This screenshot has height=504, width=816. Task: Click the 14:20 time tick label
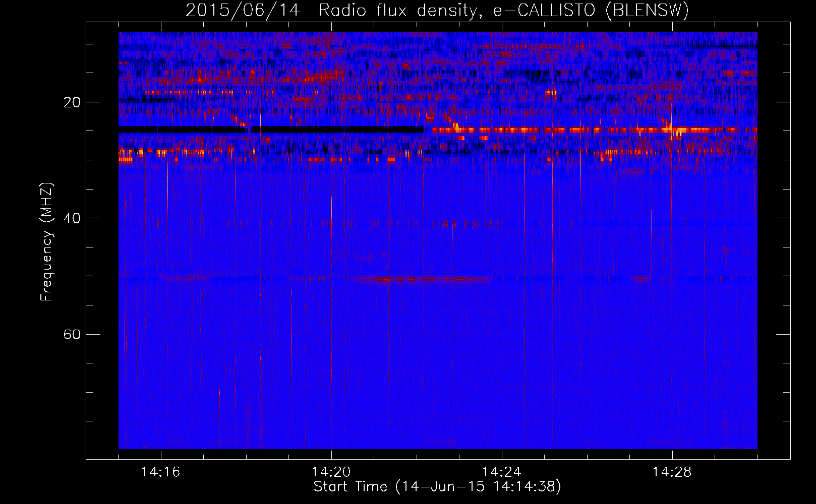coord(331,472)
